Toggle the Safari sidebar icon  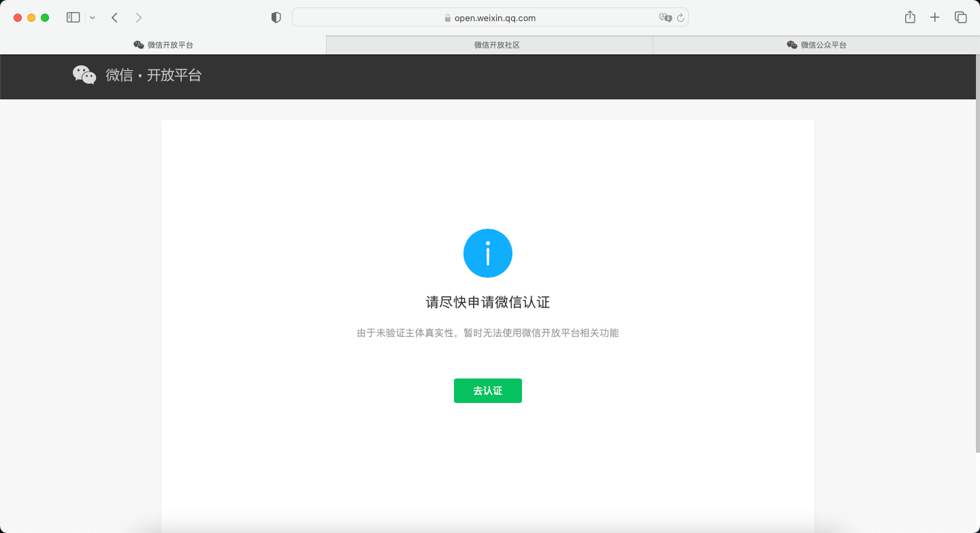[x=73, y=18]
